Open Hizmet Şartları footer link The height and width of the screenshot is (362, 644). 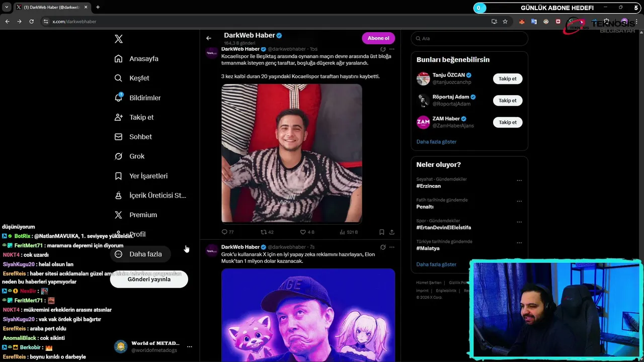tap(429, 283)
